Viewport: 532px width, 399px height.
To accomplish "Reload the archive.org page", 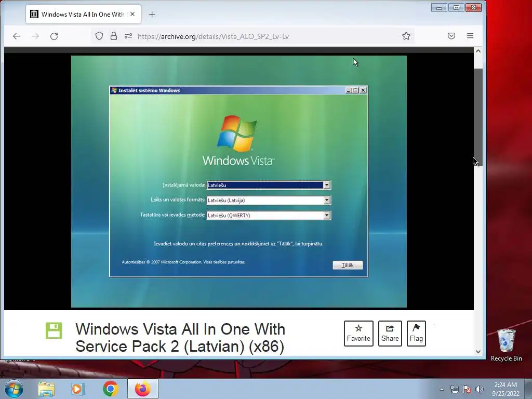I will coord(54,36).
